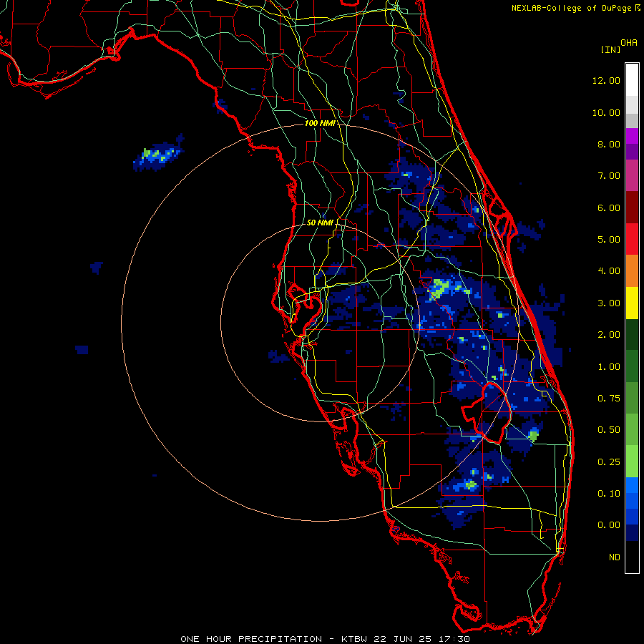Viewport: 644px width, 644px height.
Task: Select the bright red 5.00 color segment
Action: [x=632, y=239]
